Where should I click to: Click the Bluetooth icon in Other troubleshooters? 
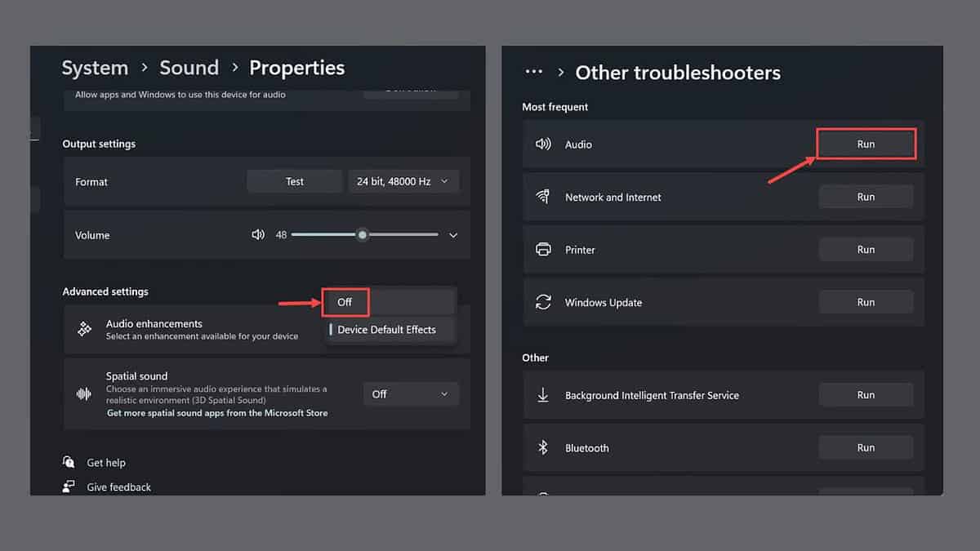[x=543, y=447]
